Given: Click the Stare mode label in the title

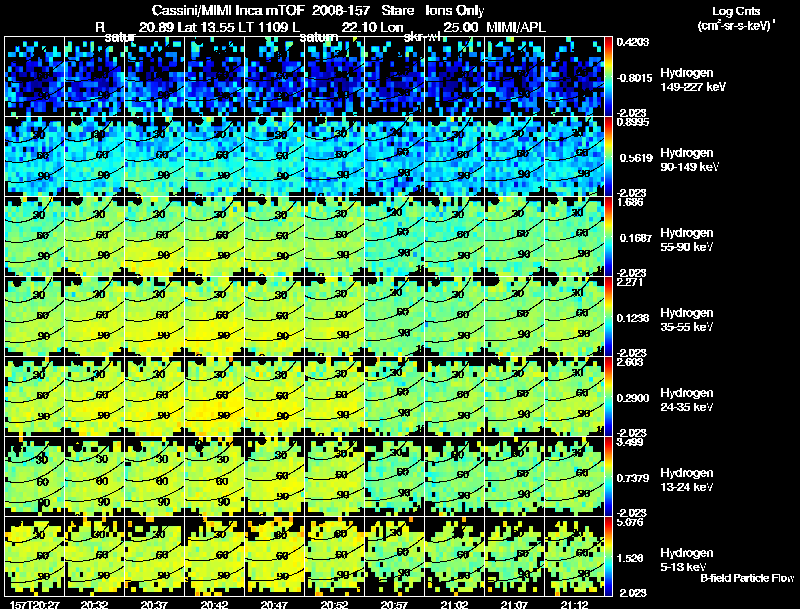Looking at the screenshot, I should pyautogui.click(x=397, y=11).
